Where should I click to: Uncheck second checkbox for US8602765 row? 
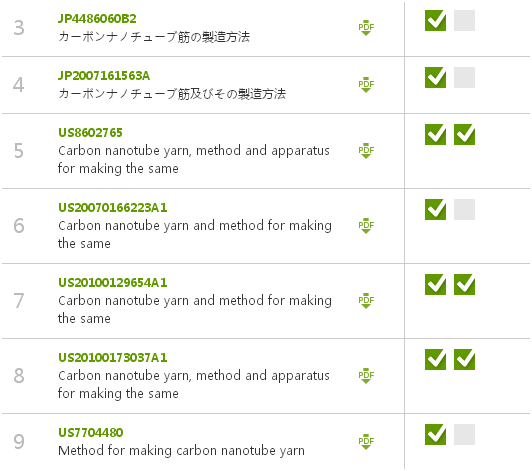(464, 134)
